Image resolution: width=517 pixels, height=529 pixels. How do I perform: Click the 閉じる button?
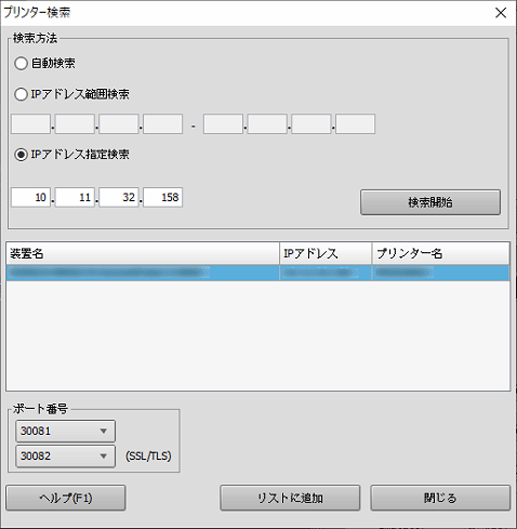click(440, 498)
